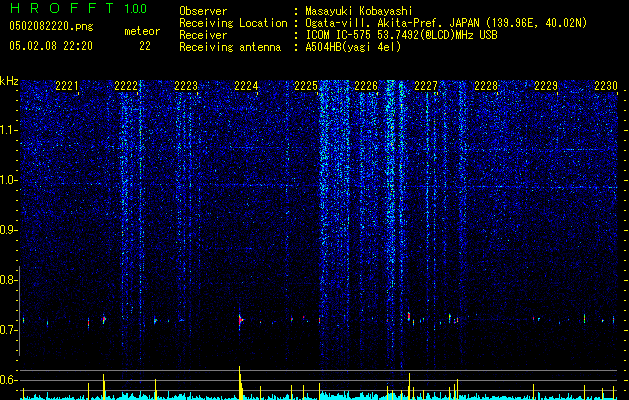Click the 0.8 kHz axis label
This screenshot has height=400, width=629.
(x=8, y=280)
